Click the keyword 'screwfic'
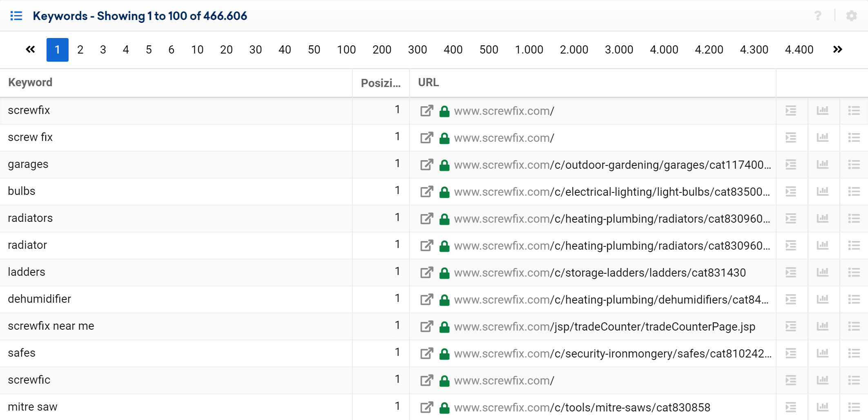This screenshot has height=420, width=868. (x=29, y=380)
